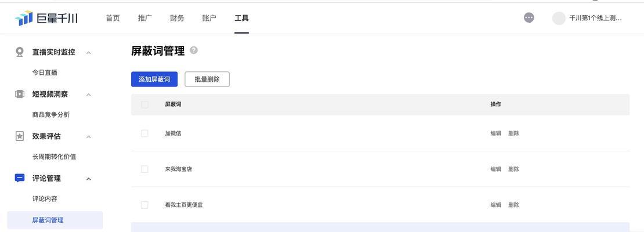This screenshot has width=644, height=232.
Task: Click the 短视频洞察 video icon
Action: 20,94
